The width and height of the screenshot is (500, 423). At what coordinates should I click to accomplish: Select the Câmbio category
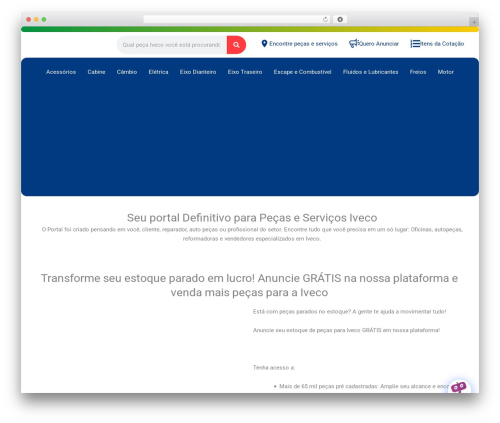click(x=127, y=72)
